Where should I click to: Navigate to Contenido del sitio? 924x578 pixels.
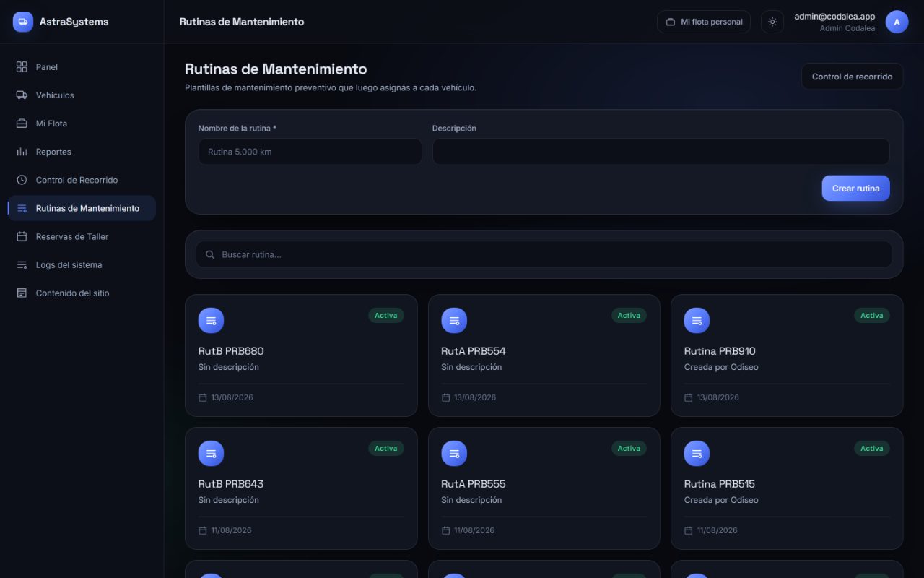[82, 293]
